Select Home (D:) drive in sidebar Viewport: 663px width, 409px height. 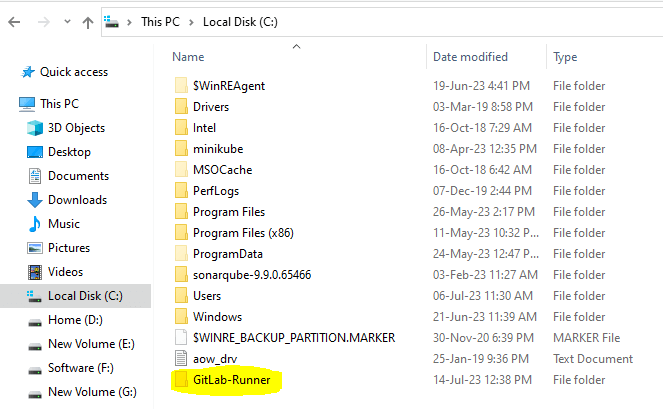point(75,320)
